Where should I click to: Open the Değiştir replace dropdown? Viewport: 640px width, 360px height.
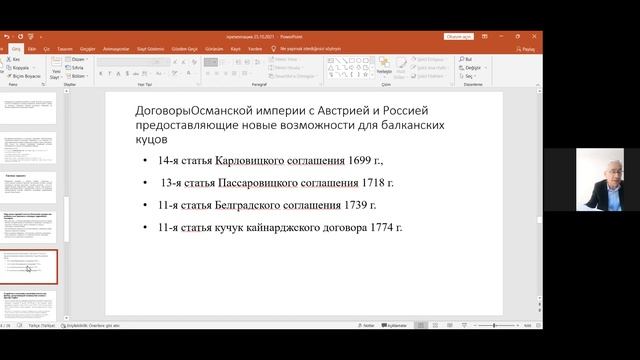point(473,68)
